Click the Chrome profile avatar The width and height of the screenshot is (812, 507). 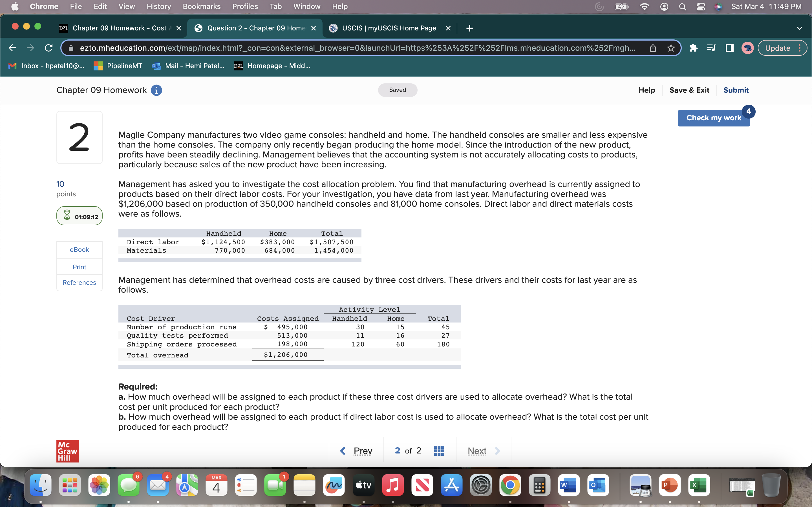748,48
